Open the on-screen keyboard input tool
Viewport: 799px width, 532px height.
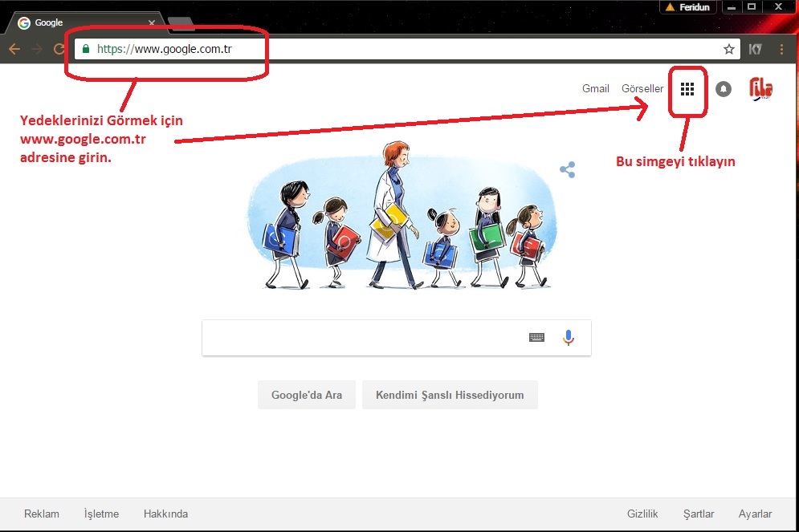pyautogui.click(x=536, y=338)
